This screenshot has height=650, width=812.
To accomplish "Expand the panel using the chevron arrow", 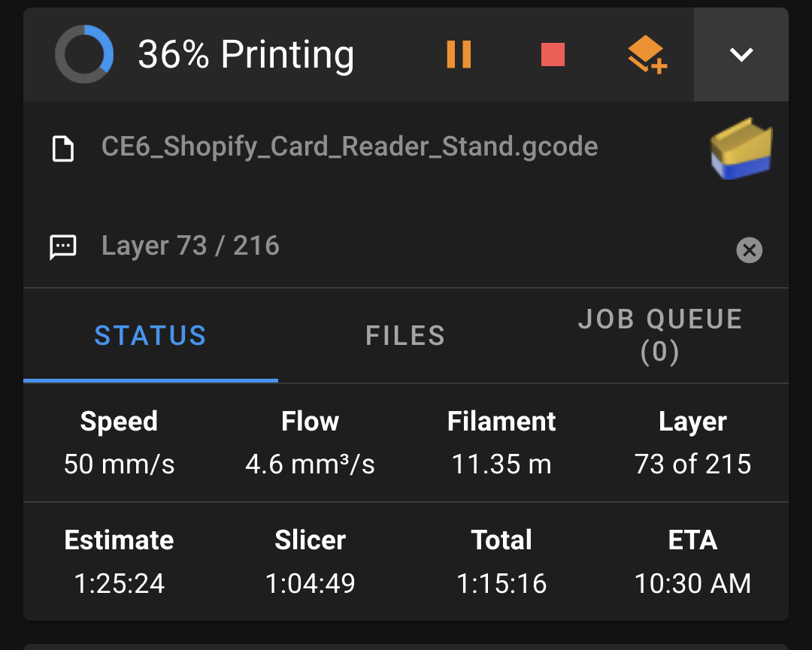I will click(x=741, y=54).
